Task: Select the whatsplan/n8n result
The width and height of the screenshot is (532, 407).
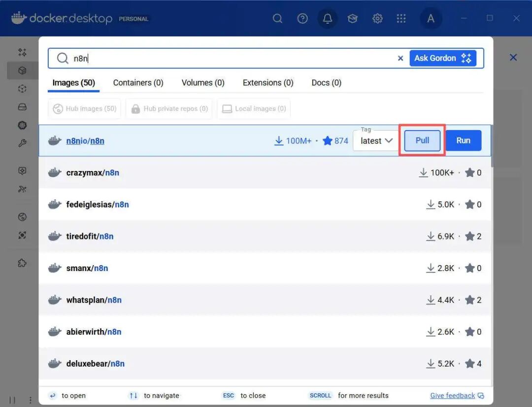Action: click(265, 300)
